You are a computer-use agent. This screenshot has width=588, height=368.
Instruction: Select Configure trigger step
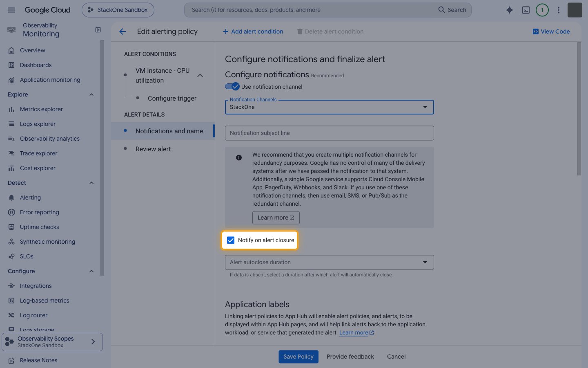172,98
